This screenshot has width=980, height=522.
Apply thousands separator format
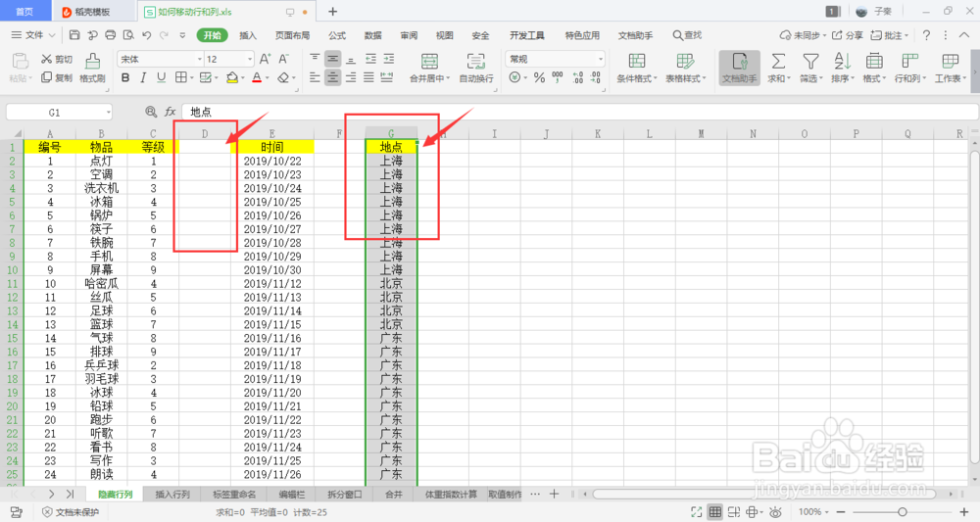tap(557, 77)
